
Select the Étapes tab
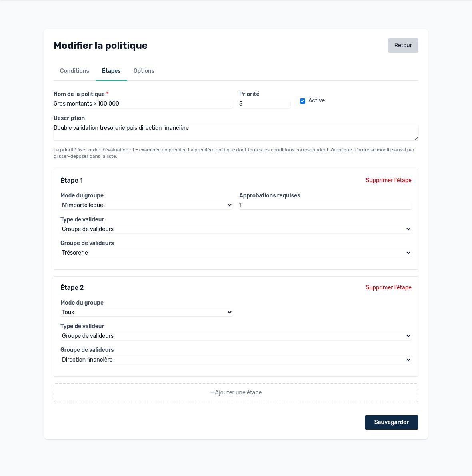point(111,71)
